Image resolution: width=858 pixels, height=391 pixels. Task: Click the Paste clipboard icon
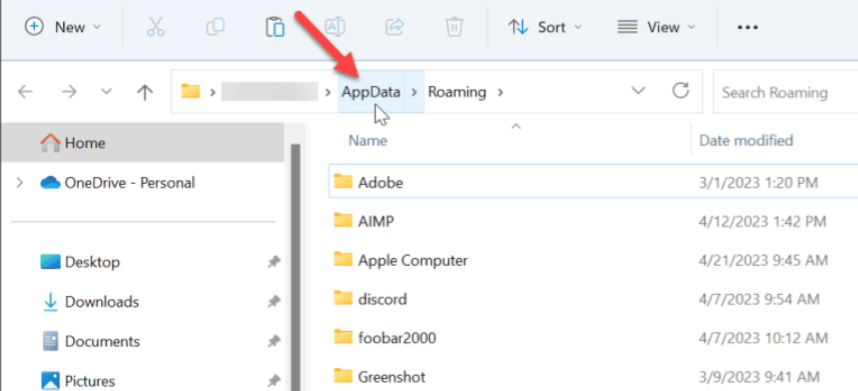275,27
